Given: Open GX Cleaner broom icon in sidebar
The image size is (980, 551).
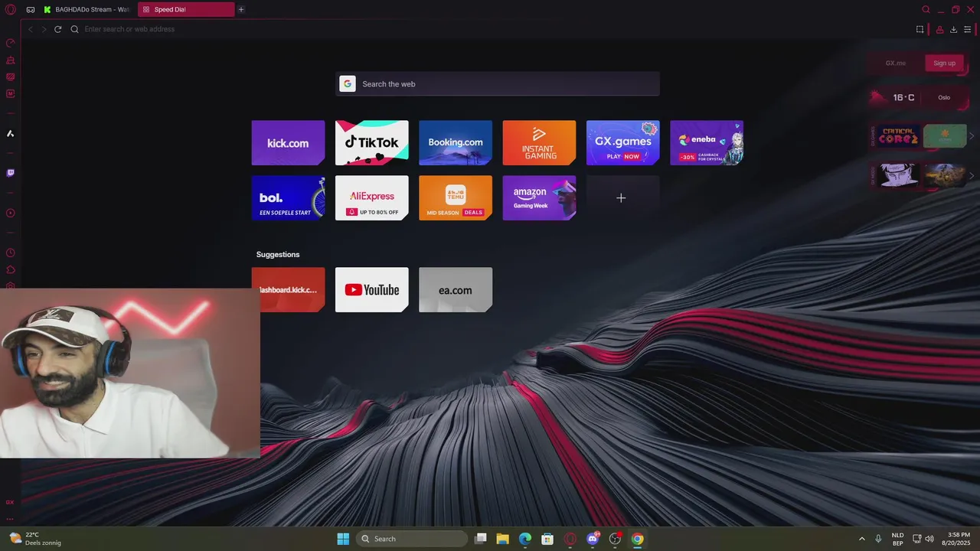Looking at the screenshot, I should coord(11,60).
